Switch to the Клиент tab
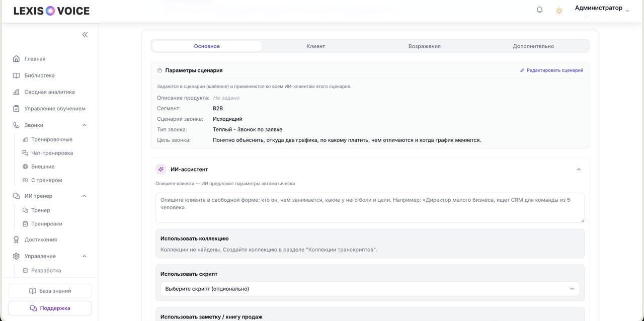Image resolution: width=644 pixels, height=321 pixels. coord(315,46)
